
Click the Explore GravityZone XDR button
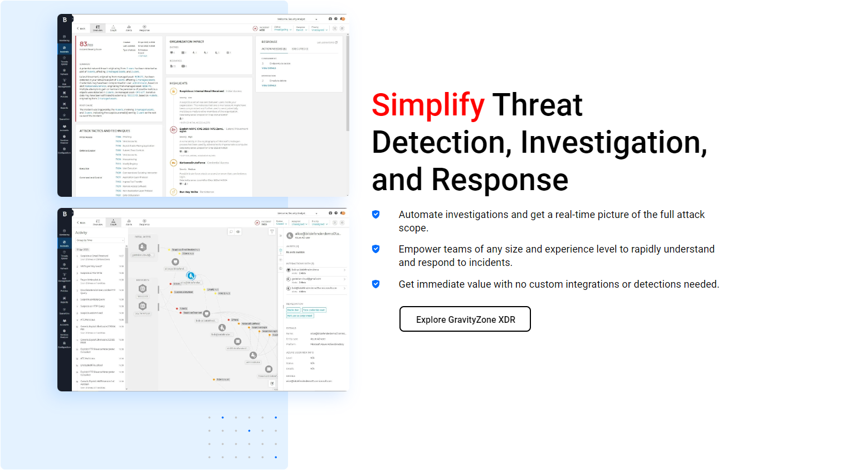[465, 319]
